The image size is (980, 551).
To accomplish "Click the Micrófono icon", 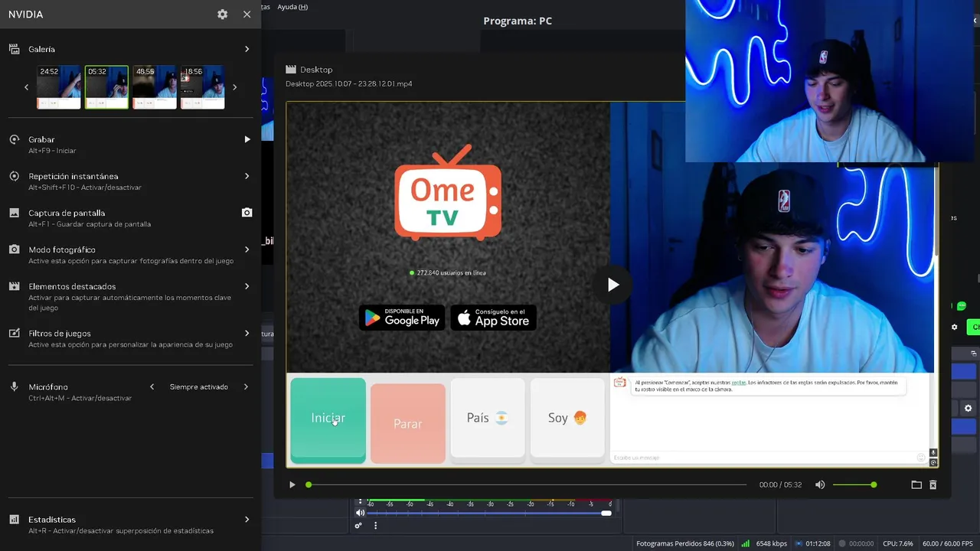I will coord(14,387).
